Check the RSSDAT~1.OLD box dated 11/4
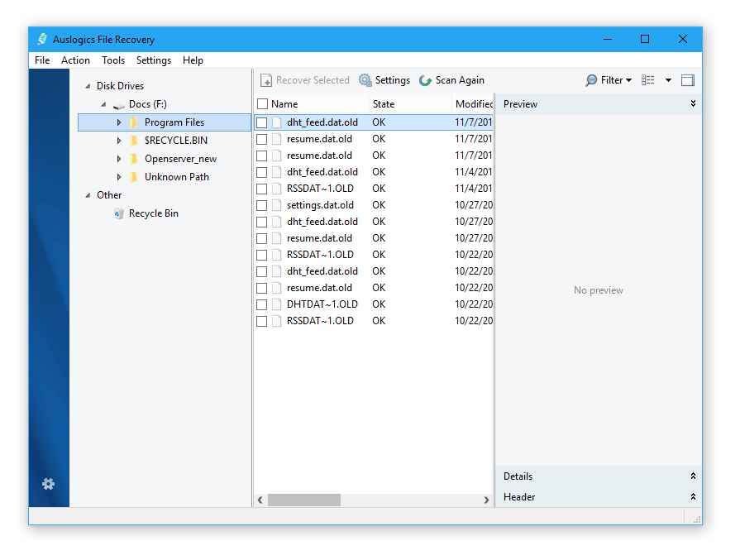 click(x=262, y=189)
